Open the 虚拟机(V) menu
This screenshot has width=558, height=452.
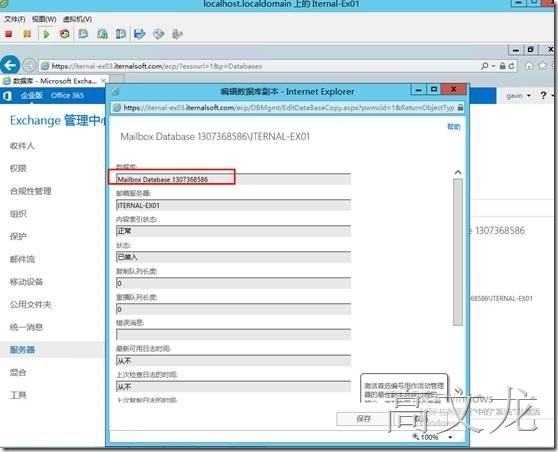(77, 19)
